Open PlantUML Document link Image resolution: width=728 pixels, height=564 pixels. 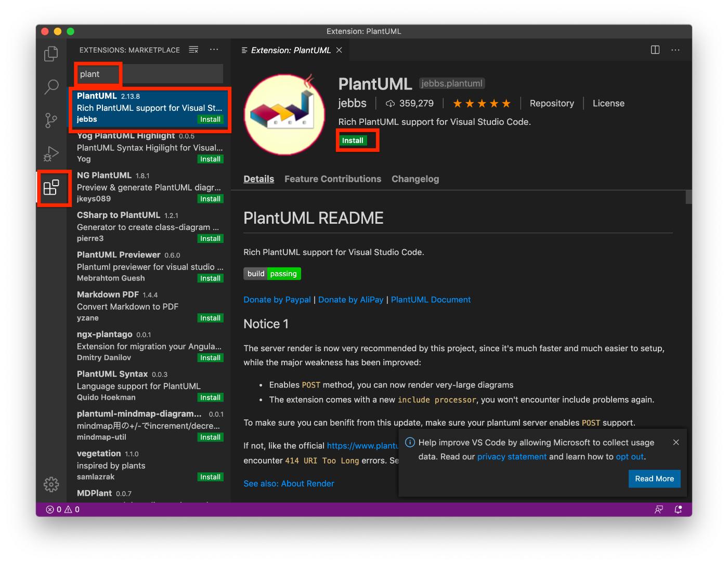(431, 300)
